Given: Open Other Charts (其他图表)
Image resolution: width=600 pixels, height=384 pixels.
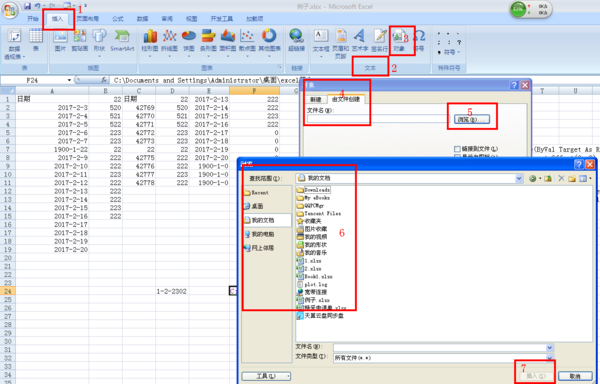Looking at the screenshot, I should 269,43.
